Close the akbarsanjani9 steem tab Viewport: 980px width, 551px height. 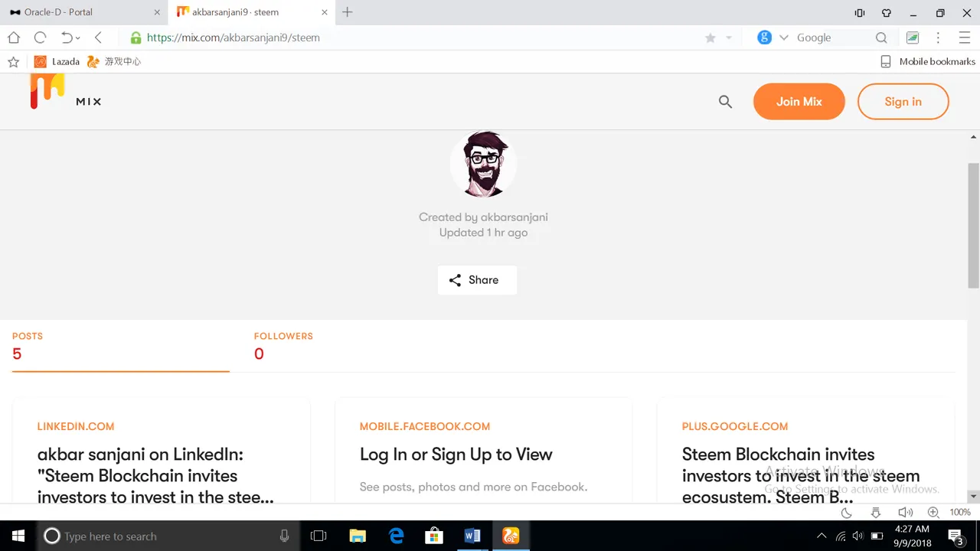325,12
